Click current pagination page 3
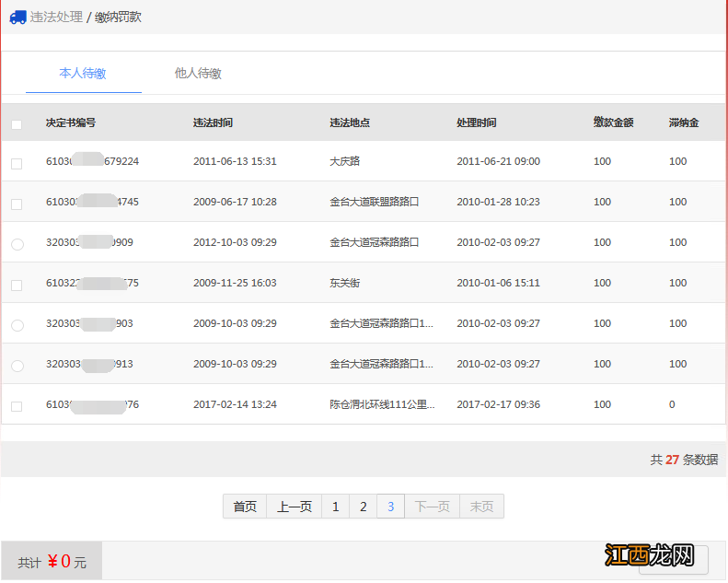The height and width of the screenshot is (583, 728). 391,507
